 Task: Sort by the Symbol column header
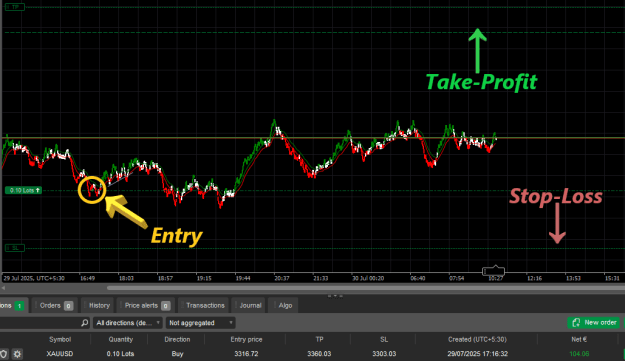tap(60, 339)
